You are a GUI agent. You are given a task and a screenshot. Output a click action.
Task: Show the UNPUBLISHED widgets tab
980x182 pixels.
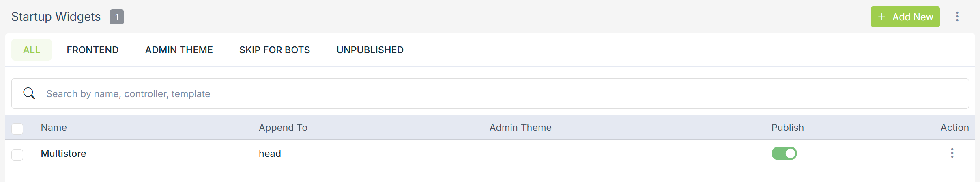370,50
